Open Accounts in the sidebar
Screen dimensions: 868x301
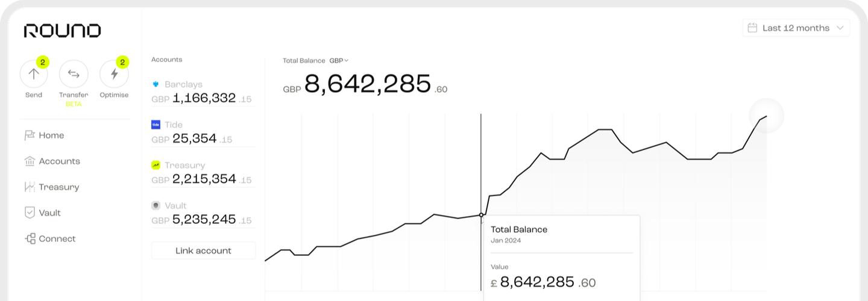coord(59,161)
